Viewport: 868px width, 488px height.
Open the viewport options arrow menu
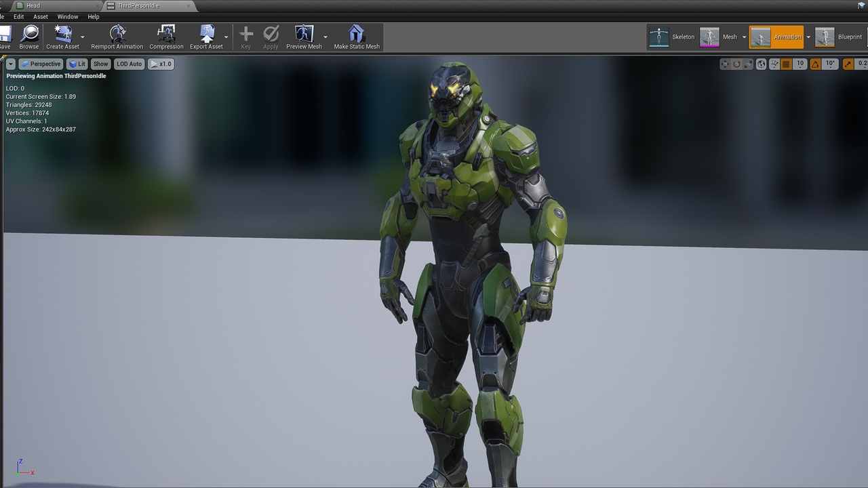(11, 64)
